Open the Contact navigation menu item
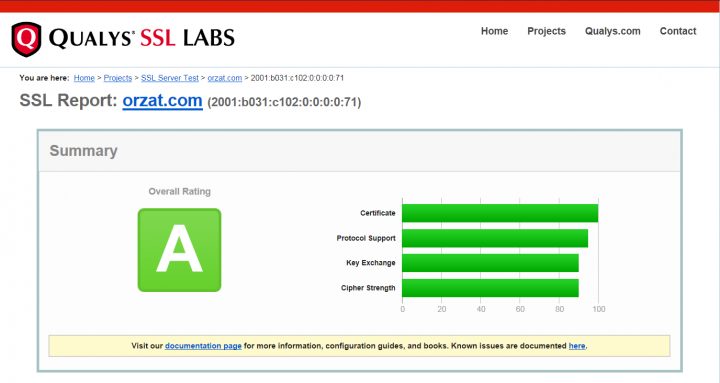 [678, 31]
